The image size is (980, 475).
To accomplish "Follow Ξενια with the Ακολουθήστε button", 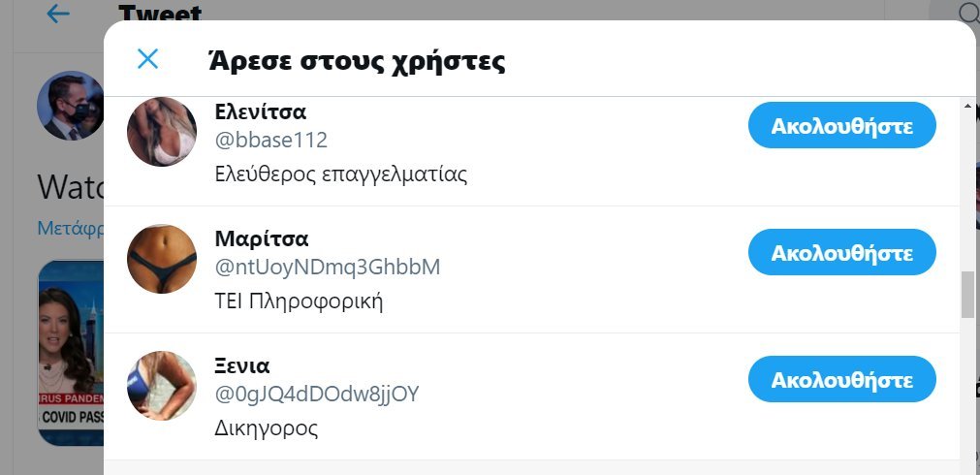I will point(841,380).
